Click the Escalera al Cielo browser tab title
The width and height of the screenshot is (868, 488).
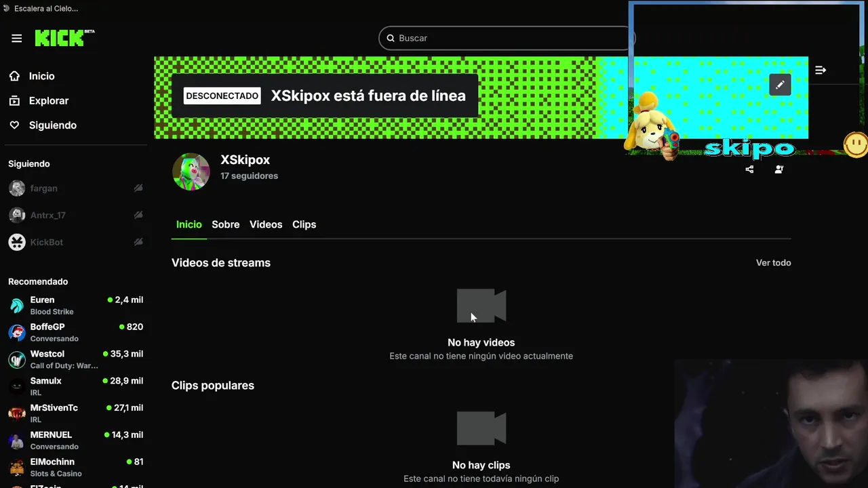click(46, 8)
